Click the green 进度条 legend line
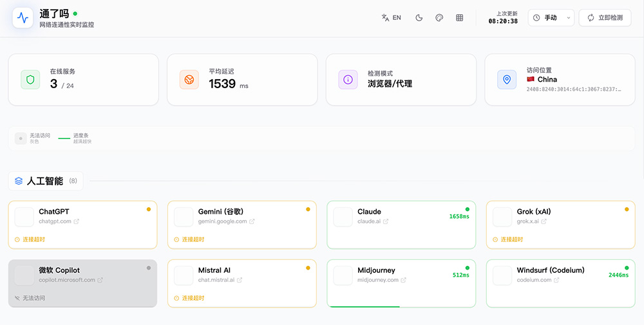This screenshot has height=325, width=644. click(x=64, y=138)
